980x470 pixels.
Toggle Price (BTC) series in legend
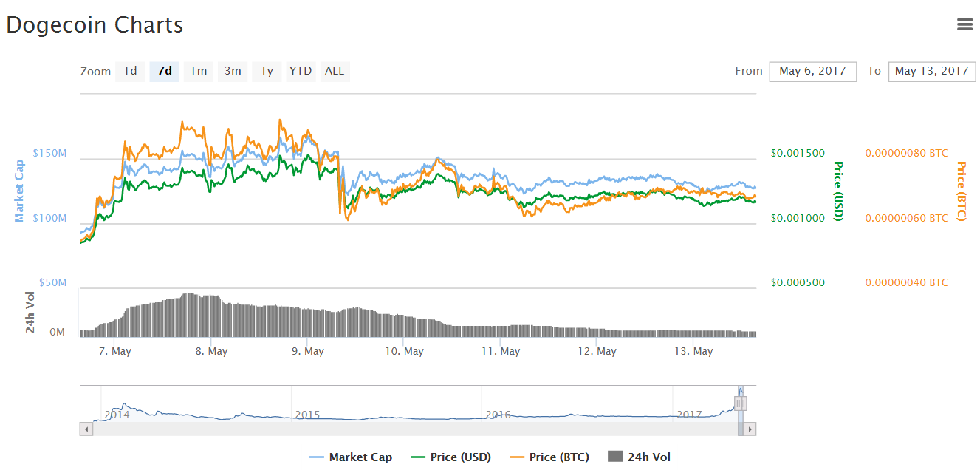tap(549, 457)
